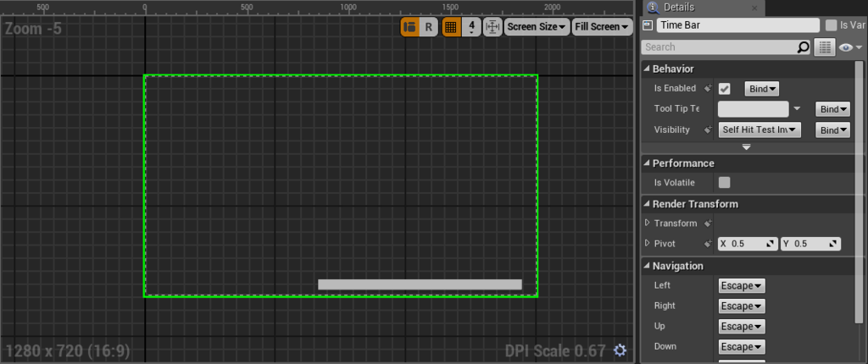The height and width of the screenshot is (364, 868).
Task: Click the Pivot diamond indicator icon
Action: [708, 244]
